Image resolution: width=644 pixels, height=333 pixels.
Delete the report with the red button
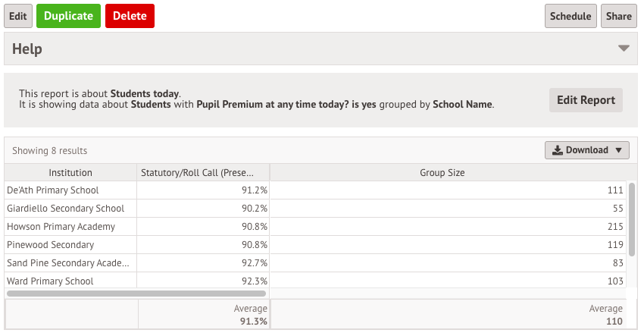[130, 16]
